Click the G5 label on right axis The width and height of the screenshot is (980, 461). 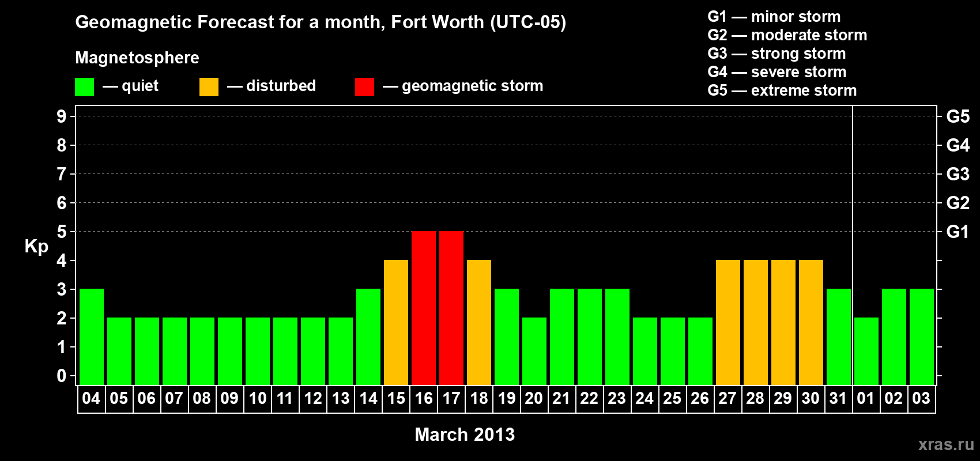958,116
